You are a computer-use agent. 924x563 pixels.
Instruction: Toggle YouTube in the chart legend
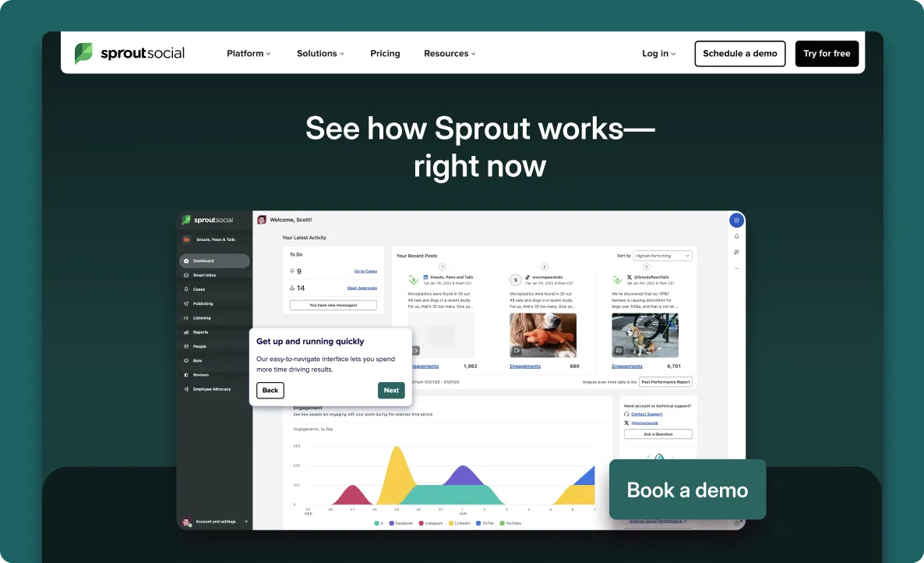[513, 523]
